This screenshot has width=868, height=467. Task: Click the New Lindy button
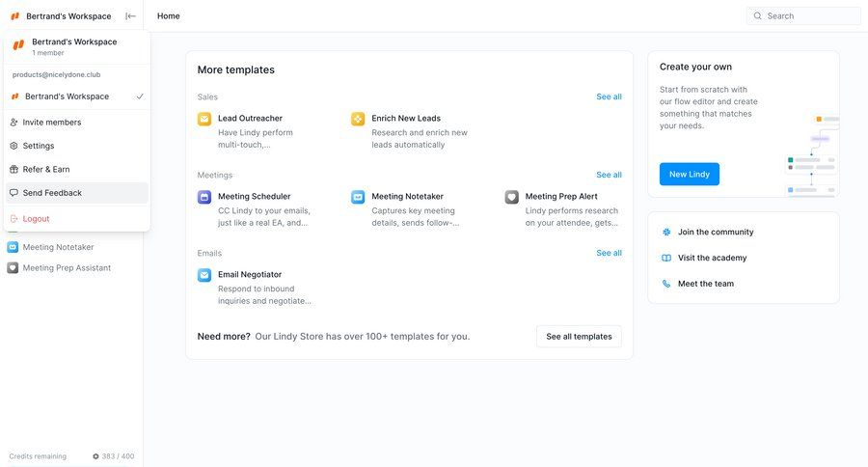point(690,174)
